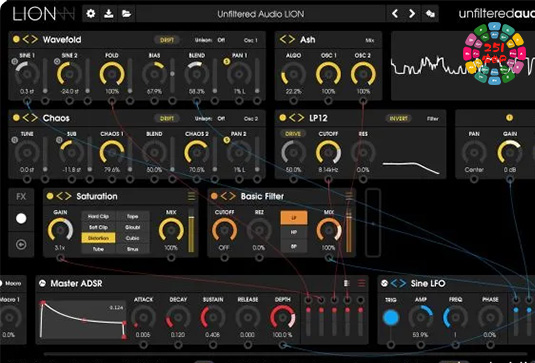Select next mixer type after Ash
535x363 pixels.
pyautogui.click(x=292, y=40)
